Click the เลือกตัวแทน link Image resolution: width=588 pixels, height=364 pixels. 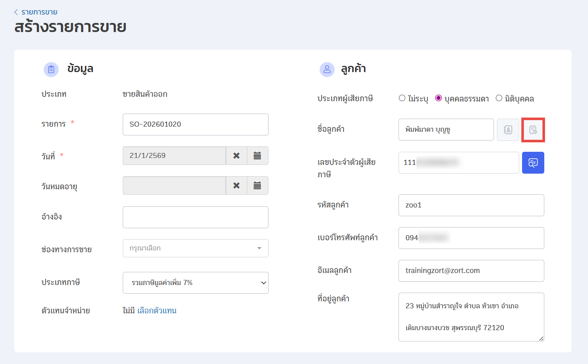tap(157, 310)
